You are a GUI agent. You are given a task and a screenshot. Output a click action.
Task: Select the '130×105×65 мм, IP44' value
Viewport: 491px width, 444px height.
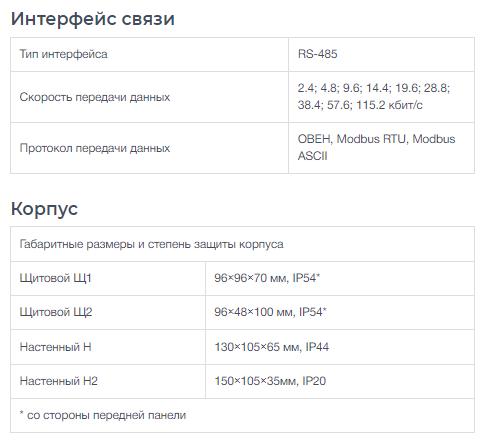click(x=272, y=347)
